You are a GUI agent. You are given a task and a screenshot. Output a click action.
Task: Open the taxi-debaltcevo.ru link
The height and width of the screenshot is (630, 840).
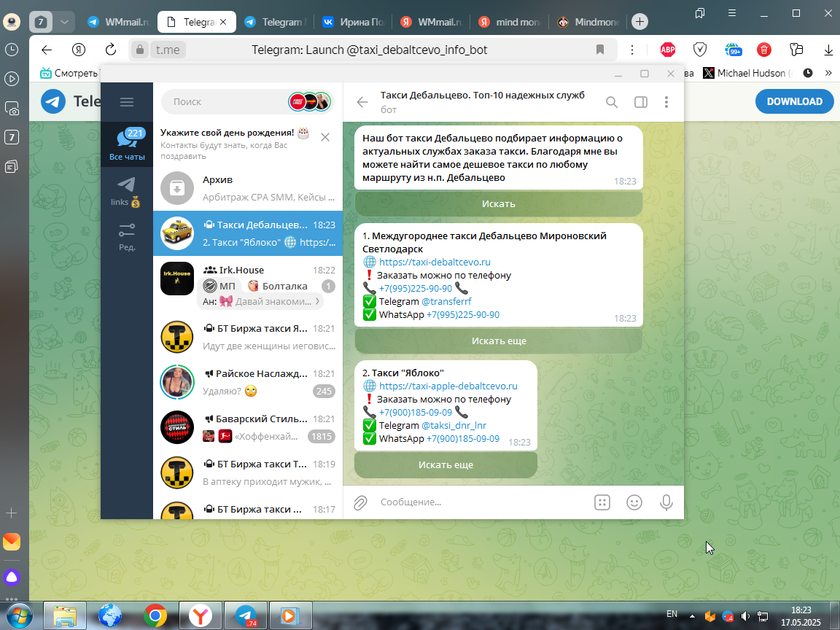[435, 262]
